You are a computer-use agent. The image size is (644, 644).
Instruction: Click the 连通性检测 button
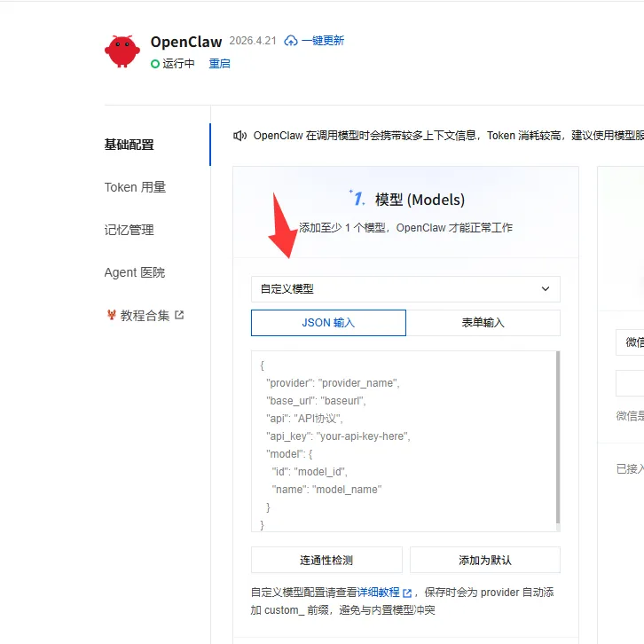326,560
